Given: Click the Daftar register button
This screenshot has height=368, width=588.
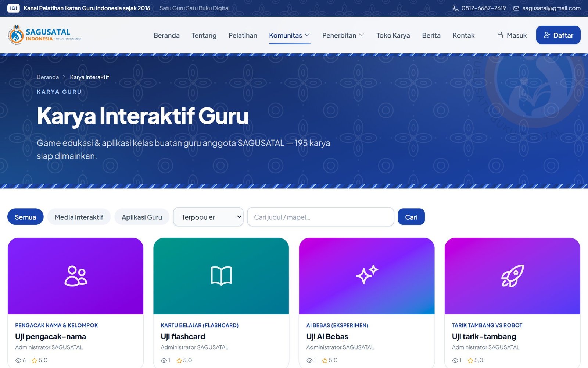Looking at the screenshot, I should pos(558,35).
